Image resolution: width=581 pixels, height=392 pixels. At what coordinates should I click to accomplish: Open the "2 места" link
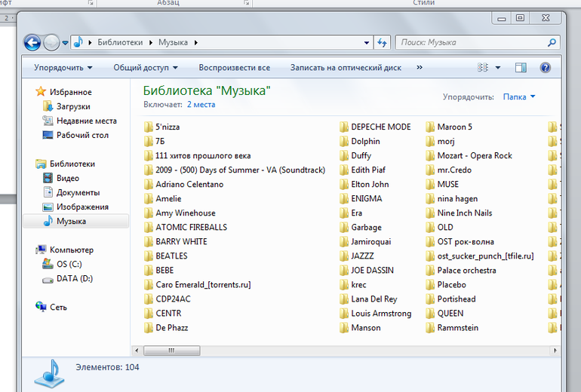click(x=201, y=105)
